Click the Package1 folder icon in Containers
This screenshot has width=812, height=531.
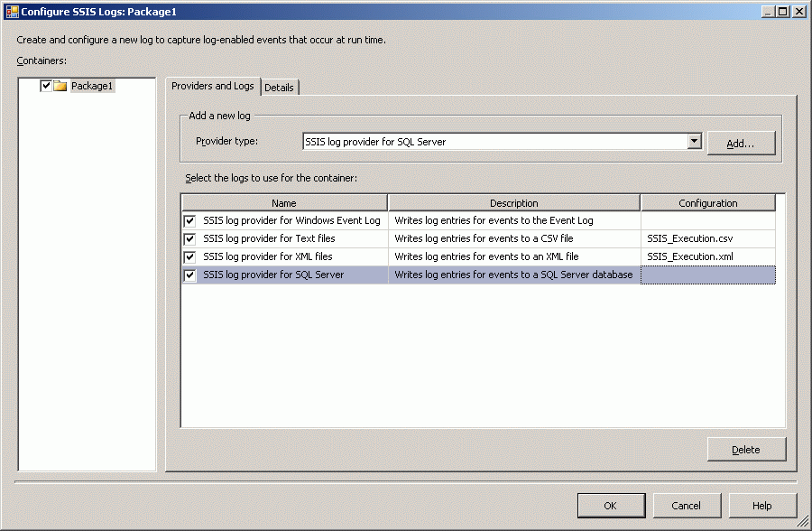point(60,86)
